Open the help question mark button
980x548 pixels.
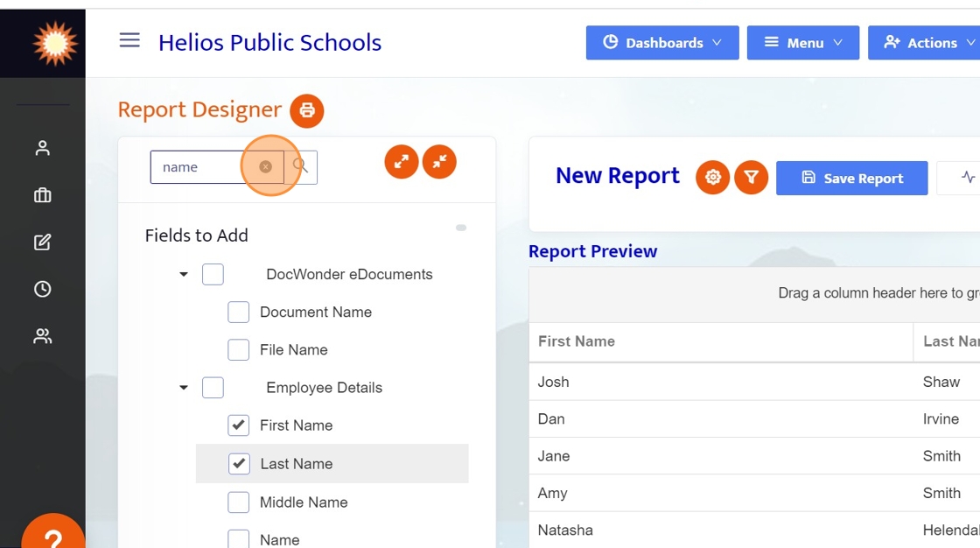(x=53, y=535)
